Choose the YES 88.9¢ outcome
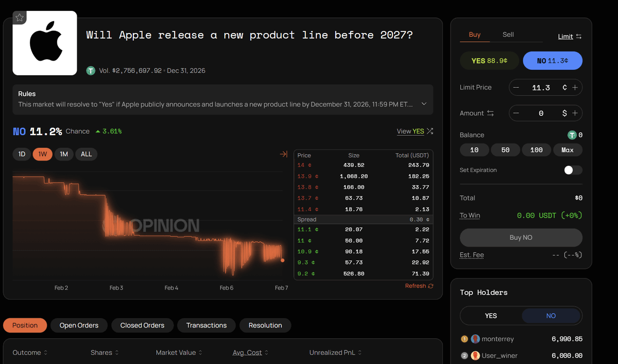Screen dimensions: 618x364 489,61
